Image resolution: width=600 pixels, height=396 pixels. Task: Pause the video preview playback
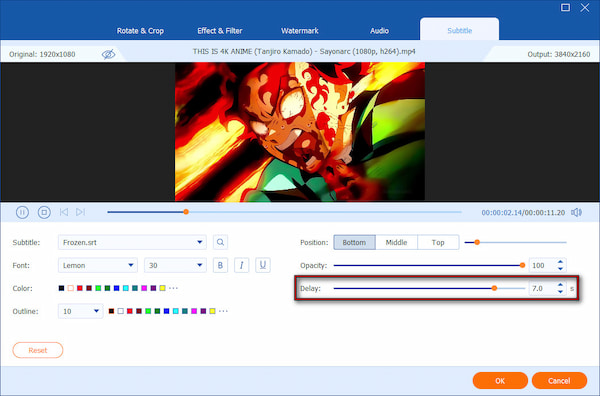click(22, 212)
